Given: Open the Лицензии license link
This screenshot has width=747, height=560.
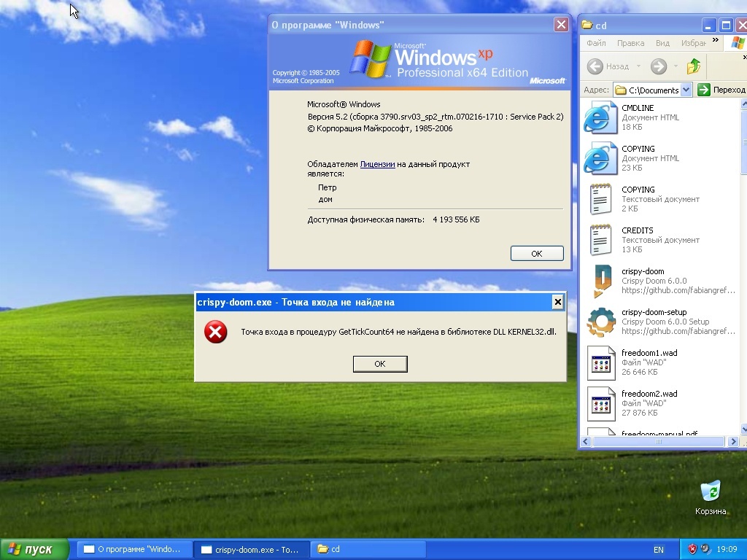Looking at the screenshot, I should 377,164.
